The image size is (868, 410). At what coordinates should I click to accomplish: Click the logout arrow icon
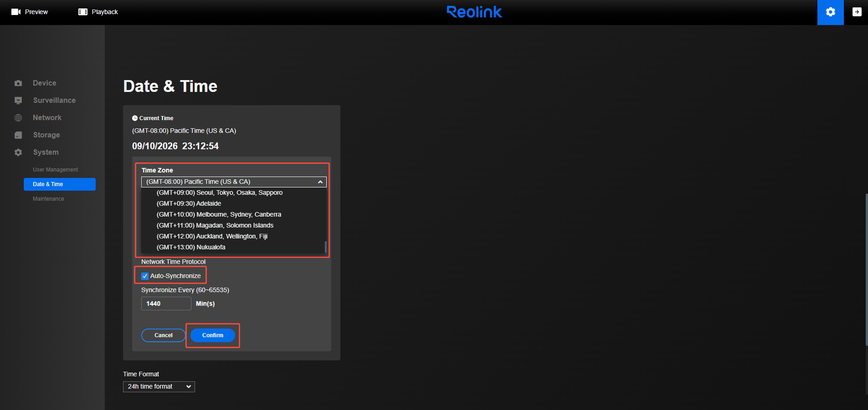[x=857, y=12]
